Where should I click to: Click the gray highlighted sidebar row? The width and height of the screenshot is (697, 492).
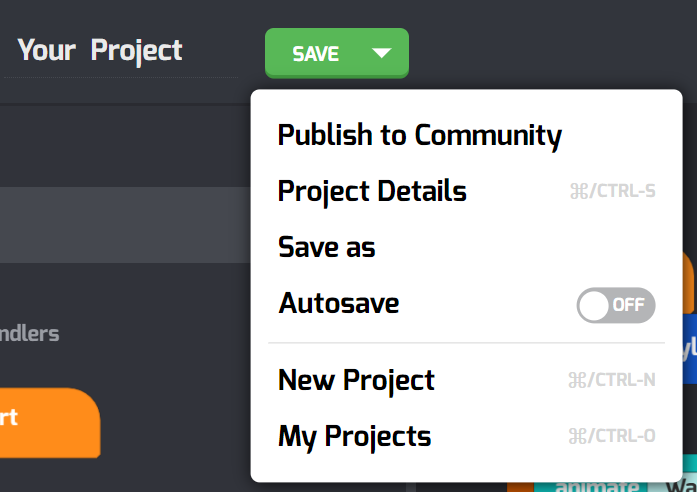point(125,225)
